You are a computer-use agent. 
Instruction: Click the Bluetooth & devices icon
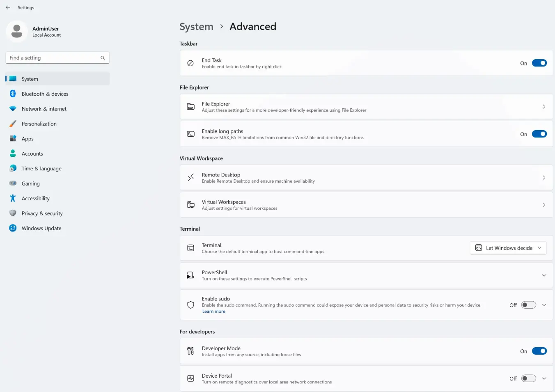click(13, 94)
